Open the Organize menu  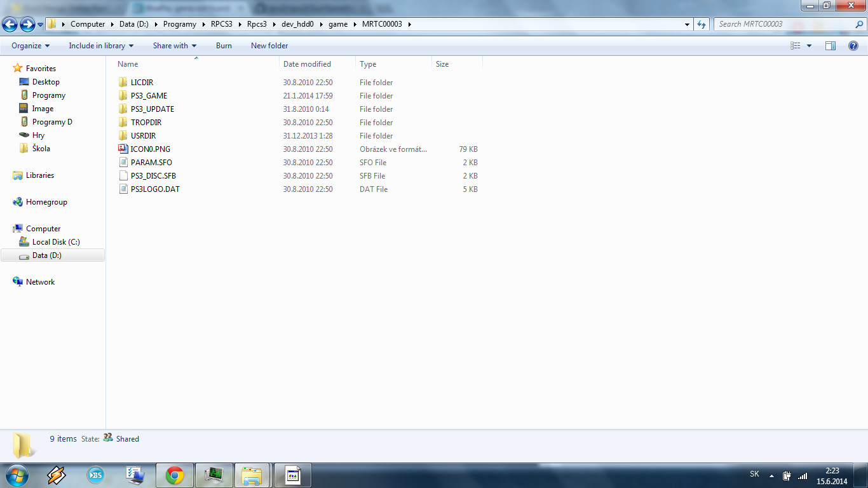[x=31, y=46]
